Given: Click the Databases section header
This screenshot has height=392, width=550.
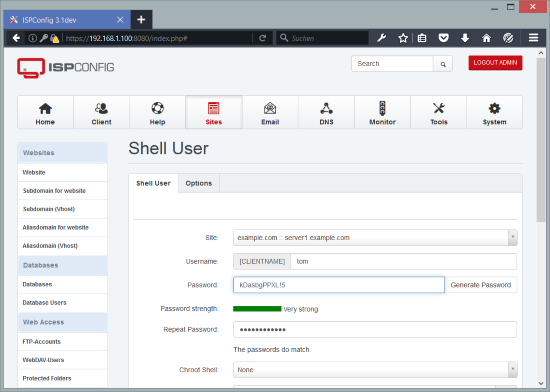Looking at the screenshot, I should 62,265.
